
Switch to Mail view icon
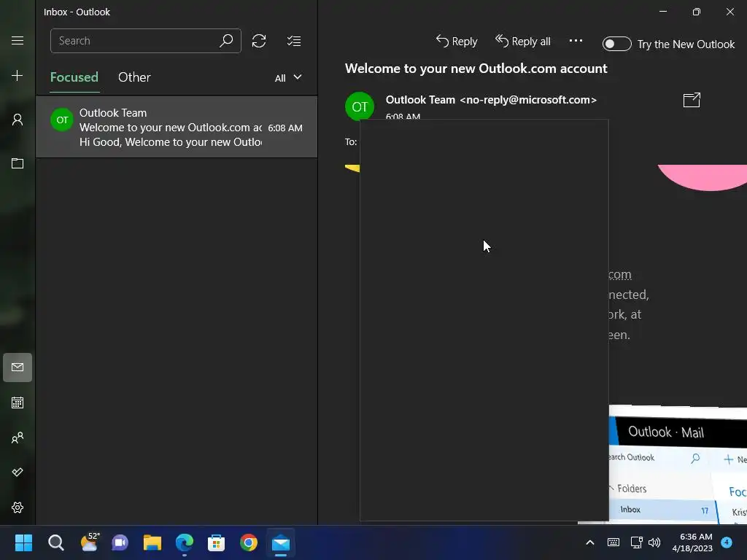click(18, 367)
